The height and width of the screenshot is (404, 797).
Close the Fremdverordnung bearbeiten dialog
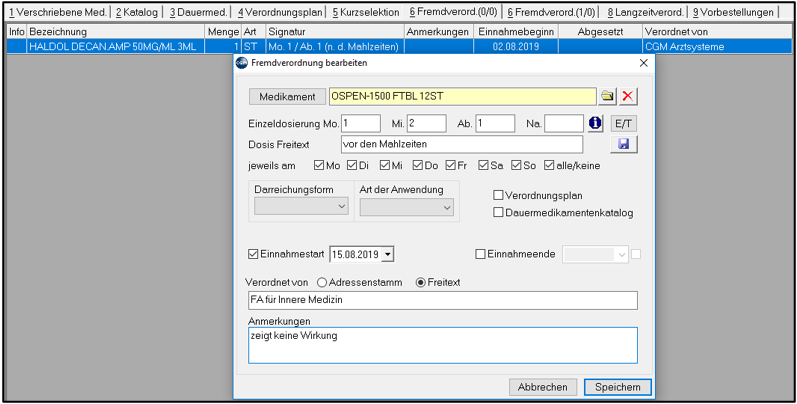pyautogui.click(x=643, y=63)
